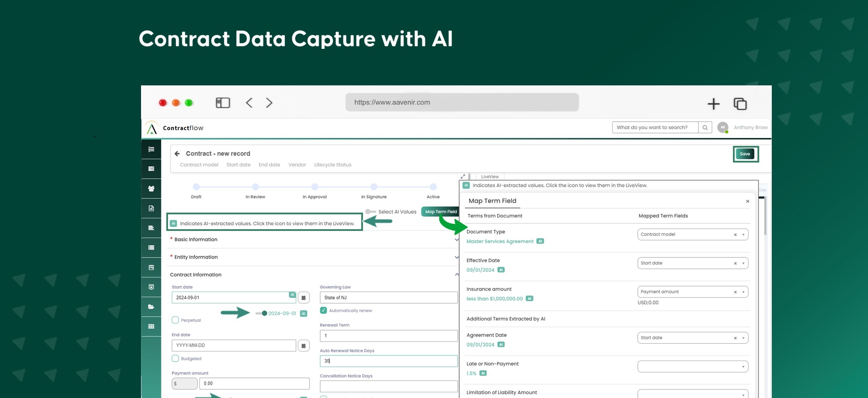Click the people icon in left sidebar
The width and height of the screenshot is (868, 398).
(151, 189)
